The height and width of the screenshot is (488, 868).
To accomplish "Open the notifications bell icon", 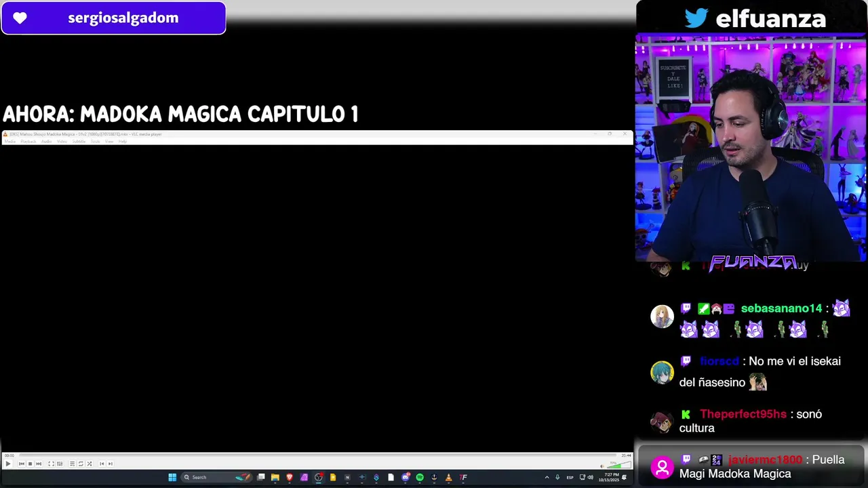I will coord(625,477).
